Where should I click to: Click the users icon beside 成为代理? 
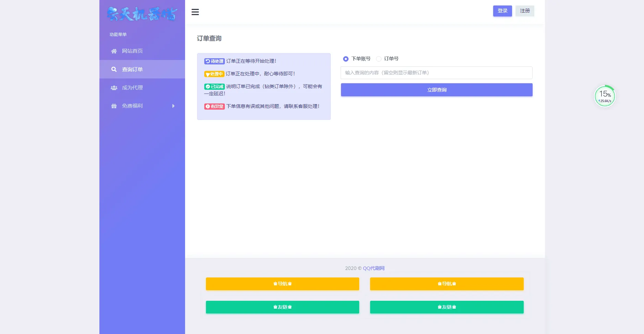114,88
